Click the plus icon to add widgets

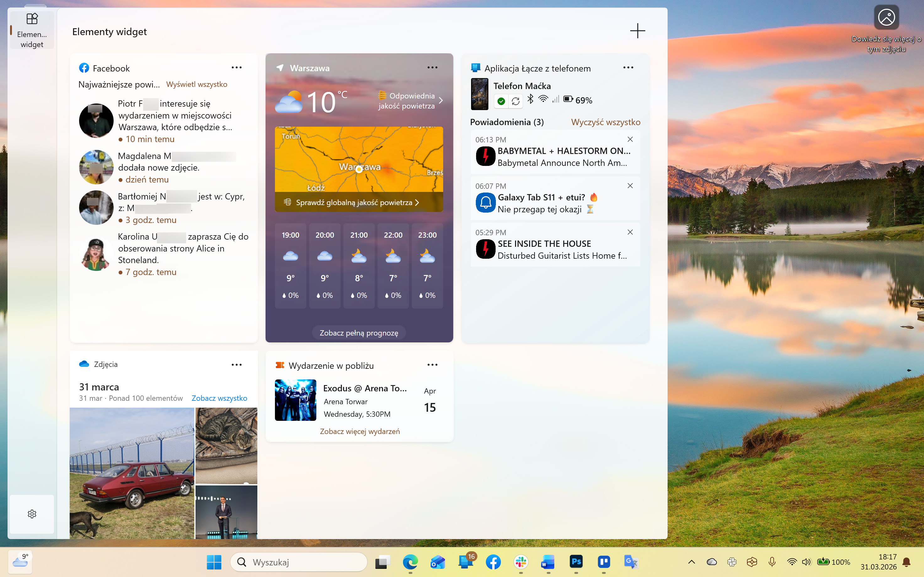[x=637, y=31]
